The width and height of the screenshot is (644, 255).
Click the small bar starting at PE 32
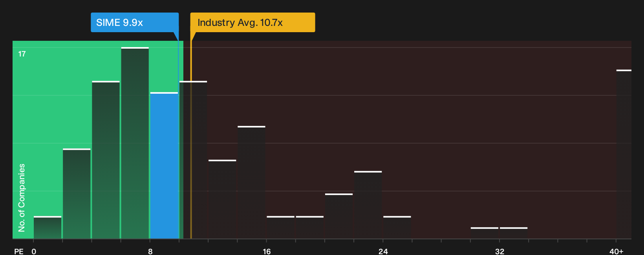point(514,233)
